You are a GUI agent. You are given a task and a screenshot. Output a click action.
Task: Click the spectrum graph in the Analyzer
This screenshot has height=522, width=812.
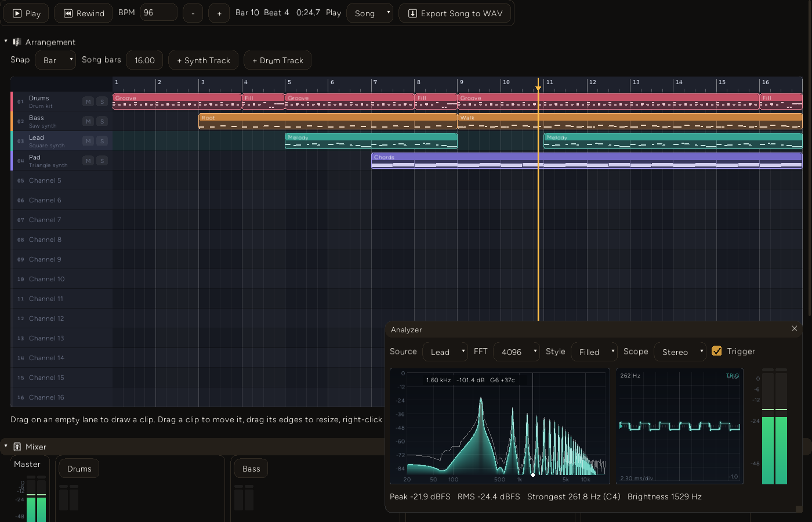pos(500,426)
